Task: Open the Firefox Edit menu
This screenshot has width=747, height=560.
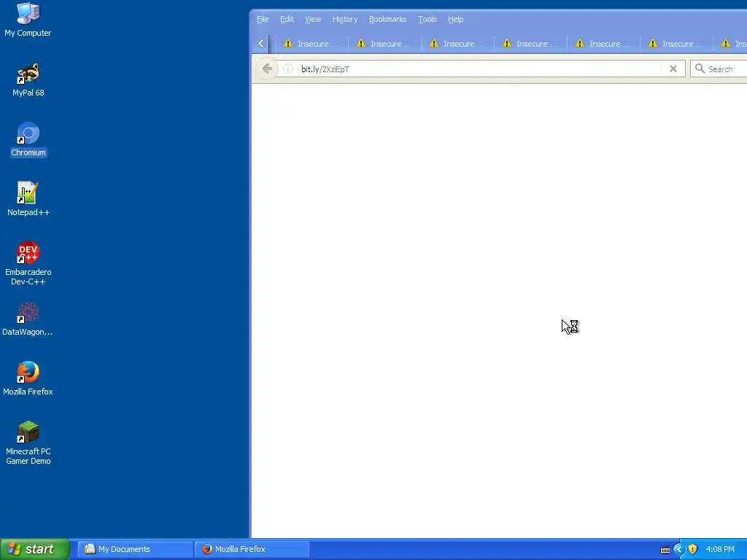Action: (x=287, y=19)
